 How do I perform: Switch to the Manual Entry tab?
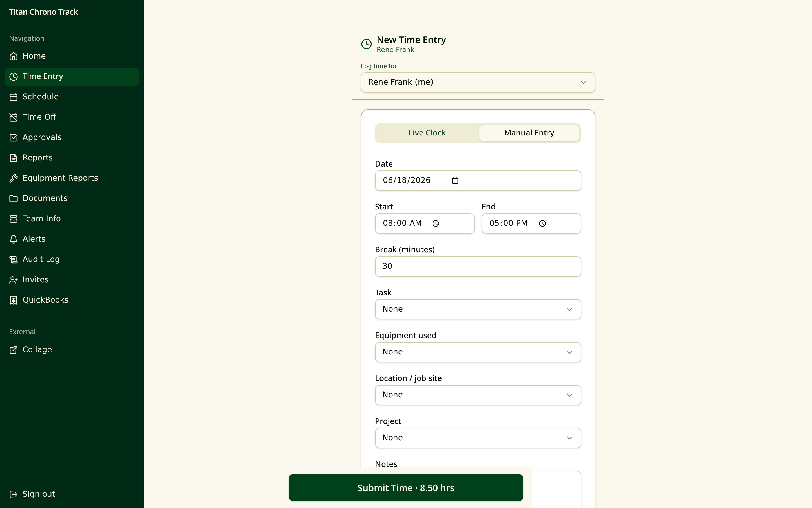[529, 133]
